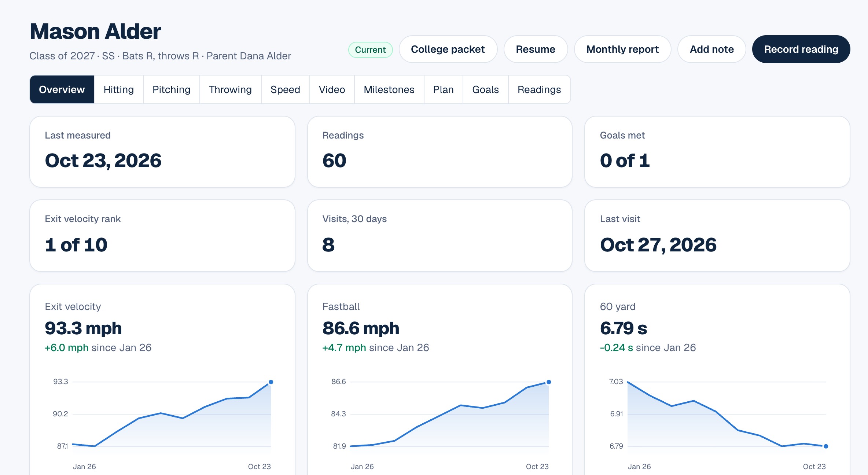Open the Goals tab

point(486,89)
